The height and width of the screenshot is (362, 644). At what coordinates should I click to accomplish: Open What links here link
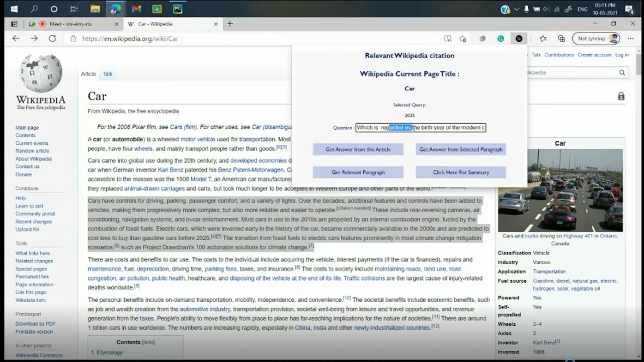tap(33, 253)
